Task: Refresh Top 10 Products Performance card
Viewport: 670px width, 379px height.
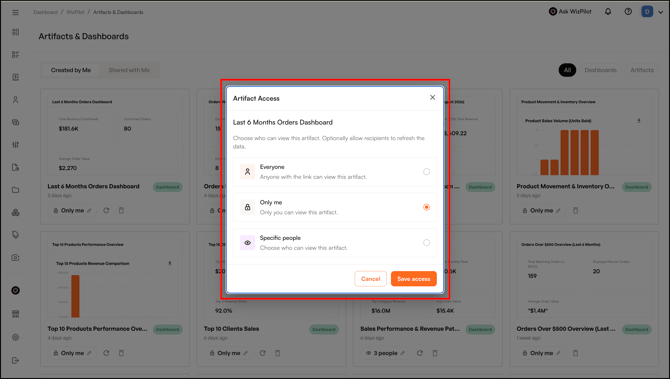Action: click(x=106, y=353)
